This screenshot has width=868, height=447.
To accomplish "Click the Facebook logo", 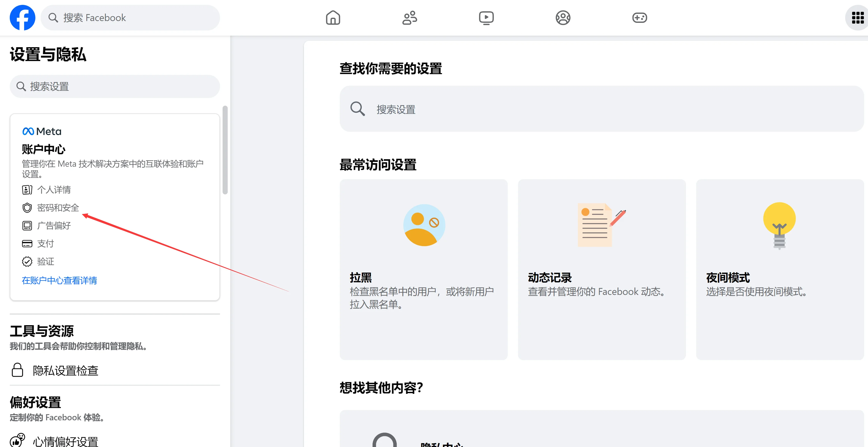I will [x=22, y=17].
